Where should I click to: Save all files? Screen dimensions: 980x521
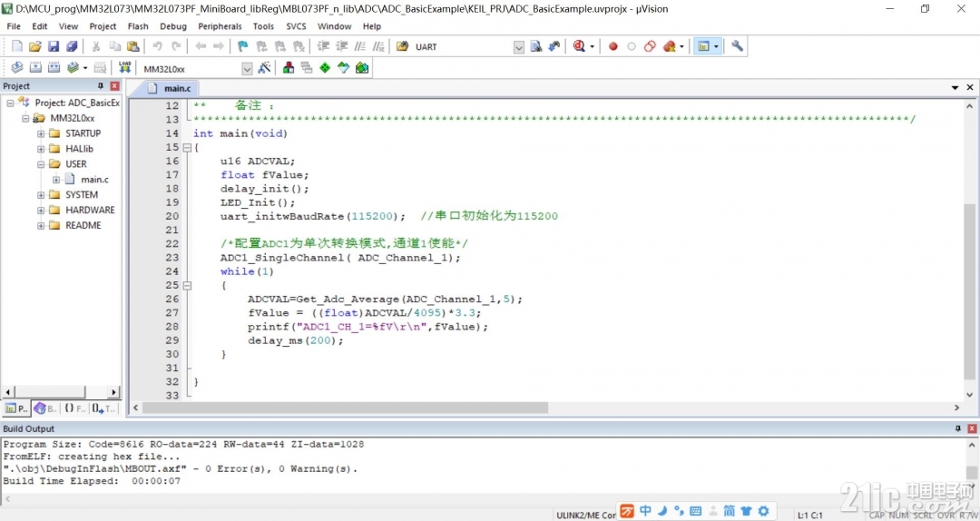(72, 46)
